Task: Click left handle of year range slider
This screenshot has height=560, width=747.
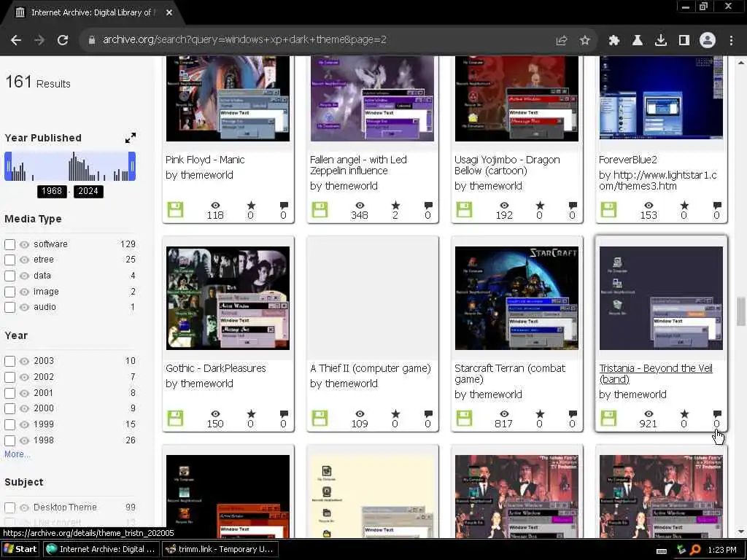Action: (8, 166)
